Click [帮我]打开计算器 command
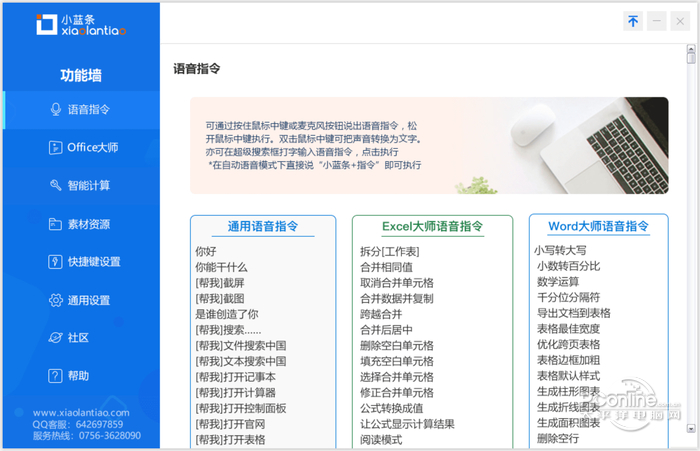This screenshot has height=451, width=700. [x=235, y=393]
